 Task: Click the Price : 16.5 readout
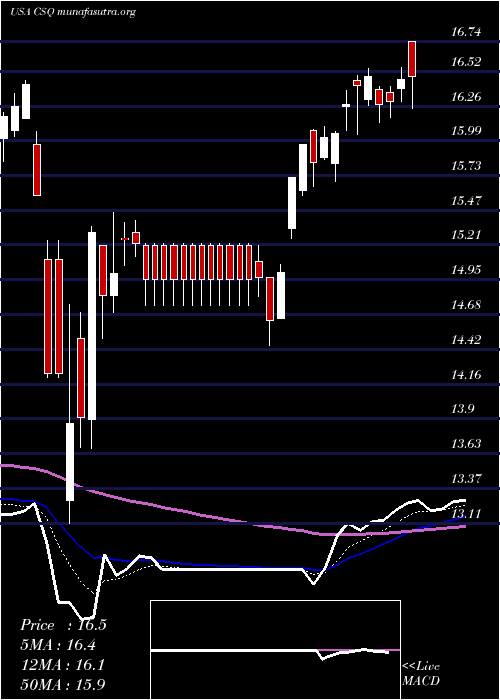tap(63, 625)
